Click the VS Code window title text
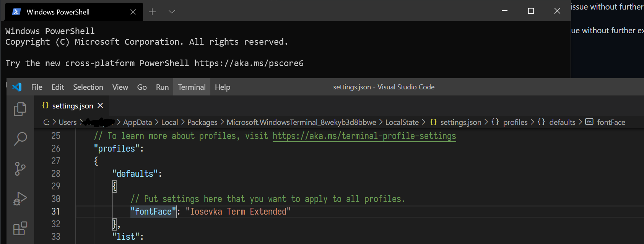The image size is (644, 244). [384, 87]
